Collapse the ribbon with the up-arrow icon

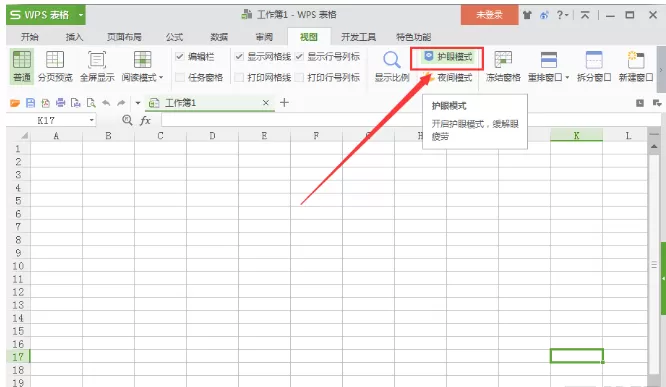pos(585,15)
